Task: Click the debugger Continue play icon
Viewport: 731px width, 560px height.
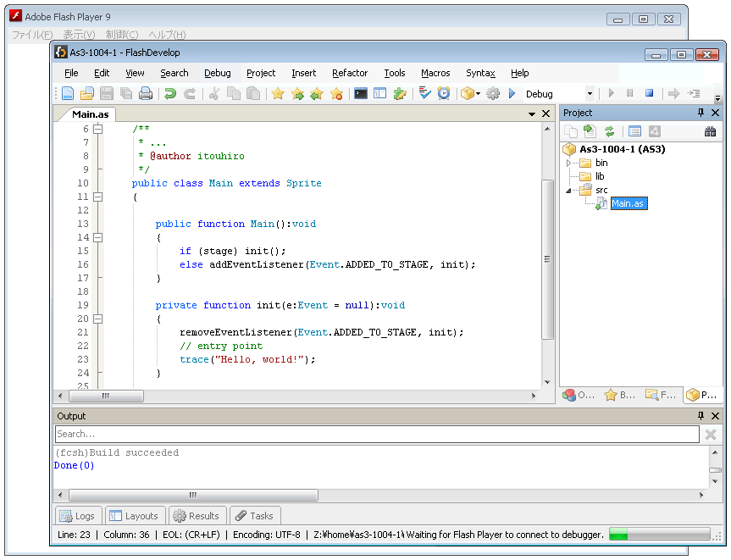Action: point(612,93)
